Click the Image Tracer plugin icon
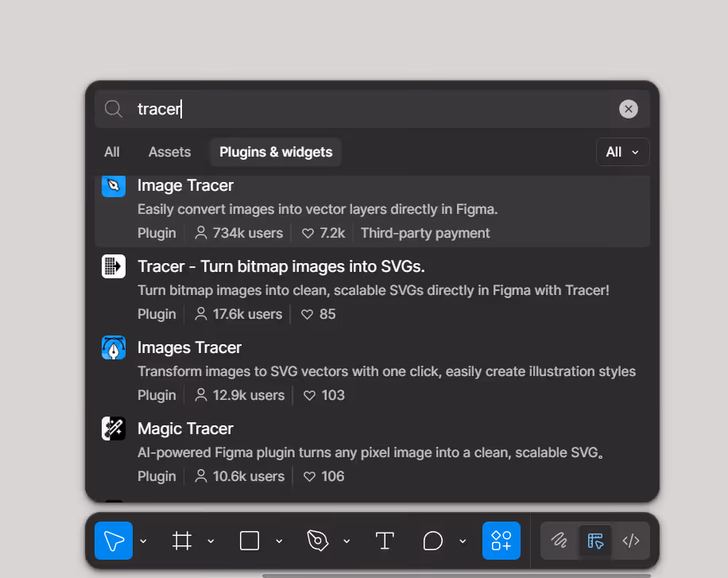The image size is (728, 578). pos(114,186)
